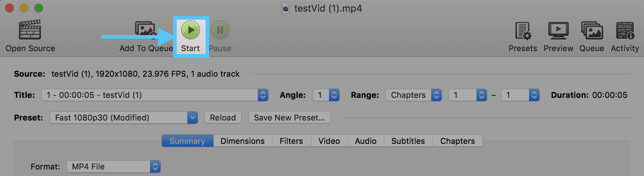Open the Presets panel
Viewport: 644px width, 176px height.
[x=523, y=31]
